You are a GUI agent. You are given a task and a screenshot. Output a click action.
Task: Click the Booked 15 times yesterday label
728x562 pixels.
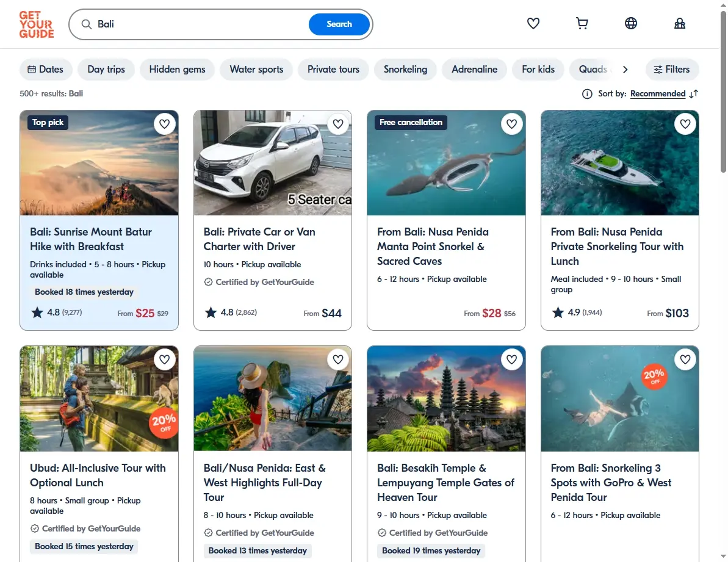(x=84, y=547)
